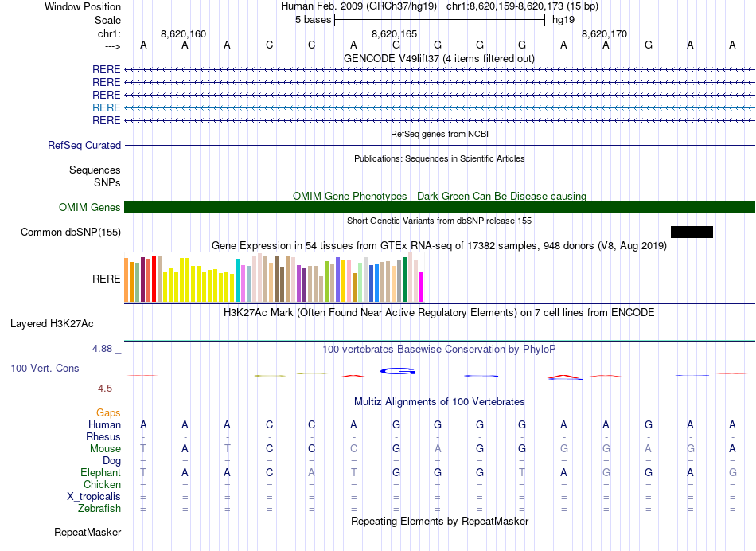Click the GENCODE V49lift37 track title
Viewport: 756px width, 551px height.
439,58
